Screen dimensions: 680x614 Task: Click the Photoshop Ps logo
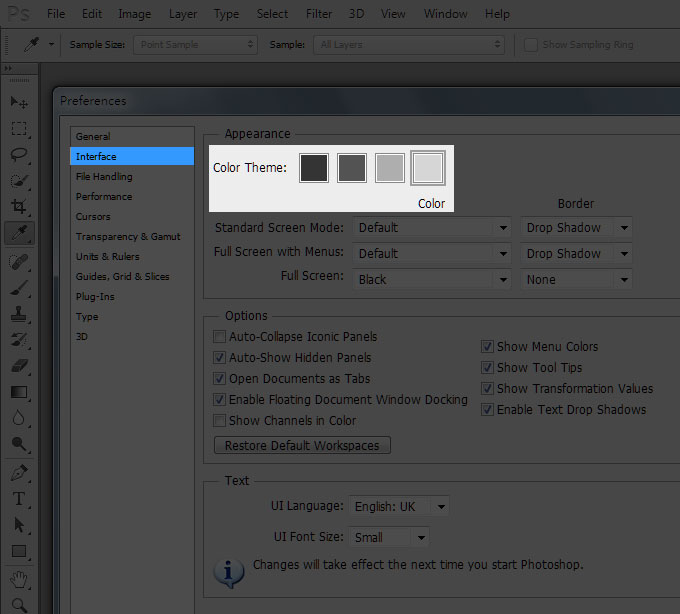point(19,14)
